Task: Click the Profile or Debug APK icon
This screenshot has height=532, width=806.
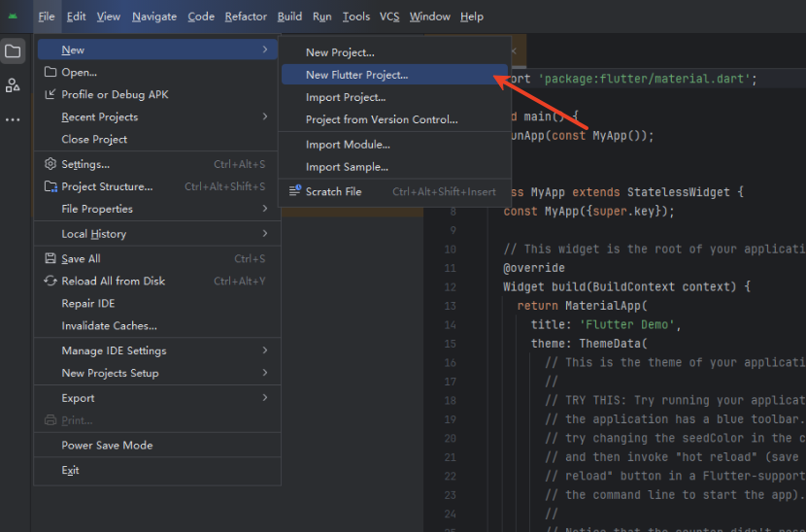Action: coord(50,94)
